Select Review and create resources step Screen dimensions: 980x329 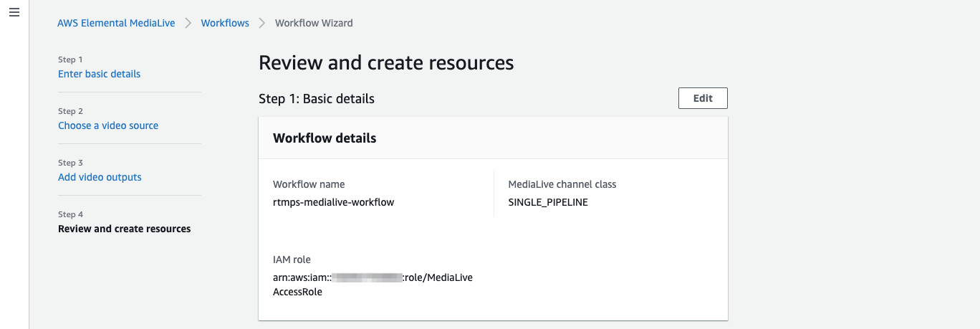click(125, 229)
